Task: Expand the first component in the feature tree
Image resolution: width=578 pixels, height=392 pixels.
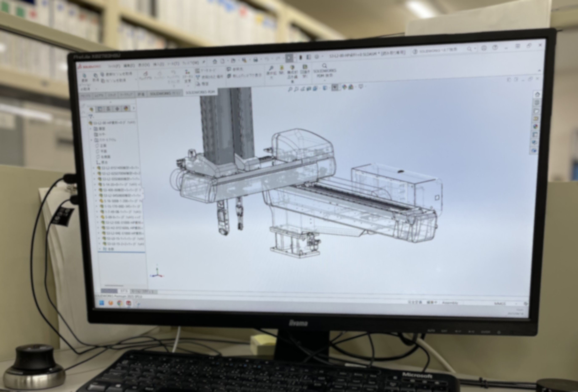Action: [94, 168]
